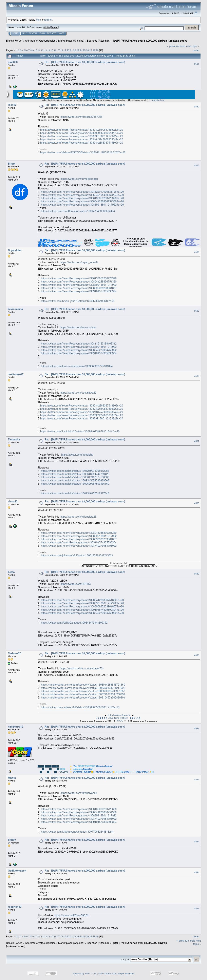This screenshot has height=980, width=207.
Task: Click the Valid XHTML footer badge
Action: (x=156, y=974)
